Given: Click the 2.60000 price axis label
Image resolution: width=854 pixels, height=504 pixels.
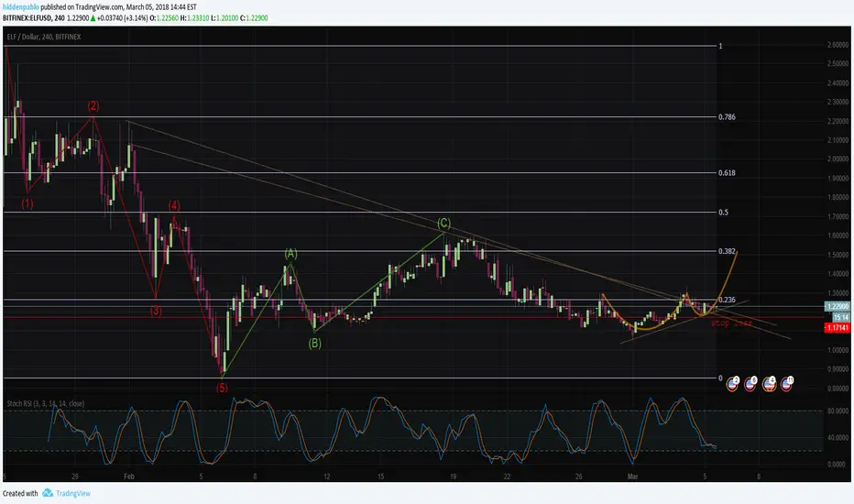Looking at the screenshot, I should click(x=838, y=45).
